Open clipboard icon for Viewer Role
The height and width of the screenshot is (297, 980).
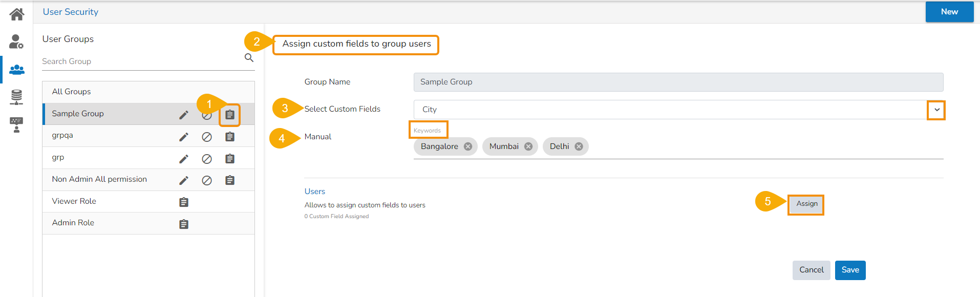pos(184,202)
